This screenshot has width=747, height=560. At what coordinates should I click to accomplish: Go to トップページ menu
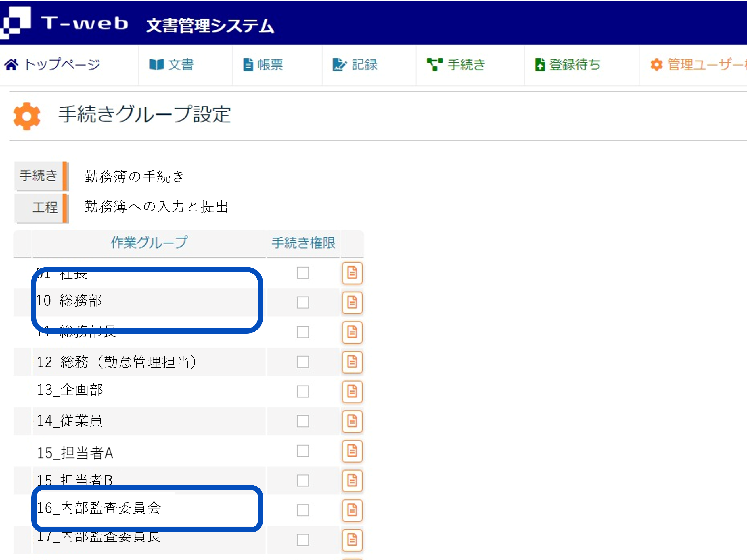(x=53, y=64)
